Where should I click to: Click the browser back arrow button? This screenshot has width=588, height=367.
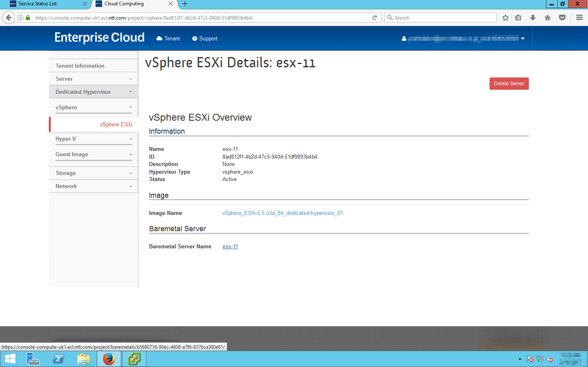(x=9, y=18)
